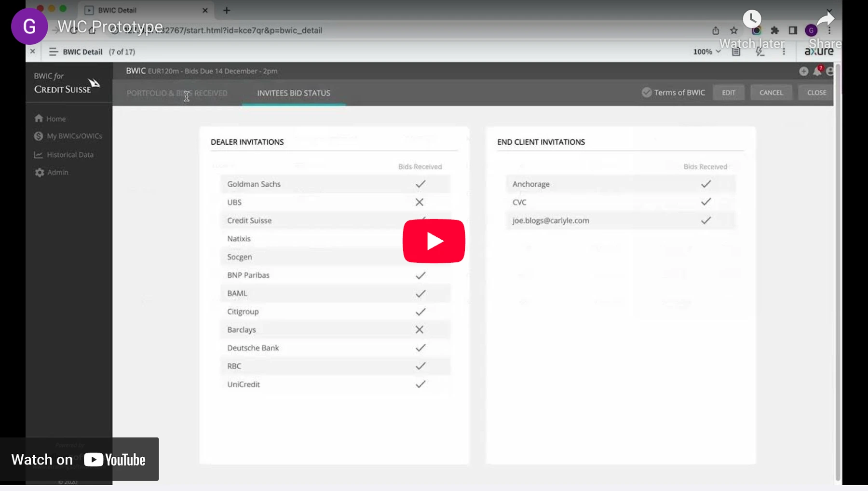Select the BAML dealer row
Viewport: 868px width, 491px height.
tap(336, 293)
